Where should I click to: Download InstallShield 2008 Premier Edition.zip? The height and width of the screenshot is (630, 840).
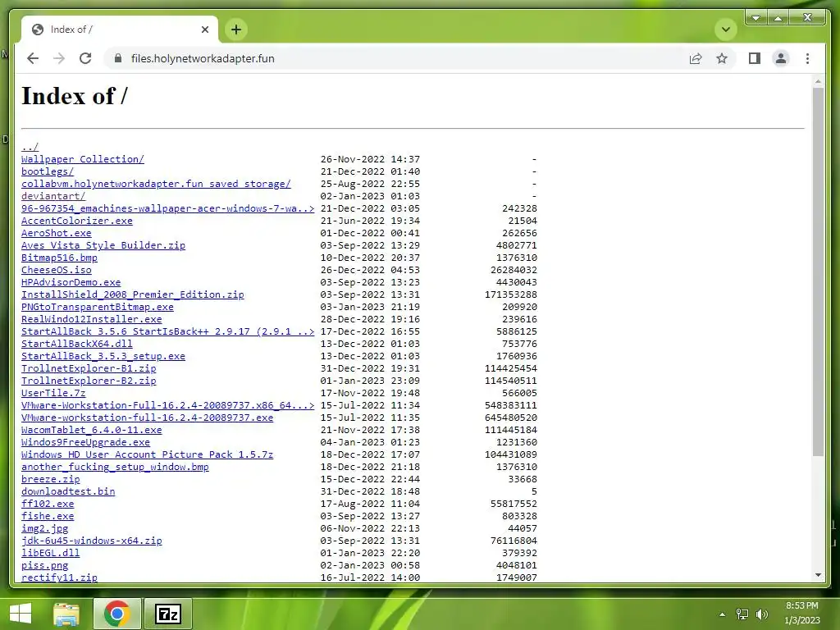132,294
